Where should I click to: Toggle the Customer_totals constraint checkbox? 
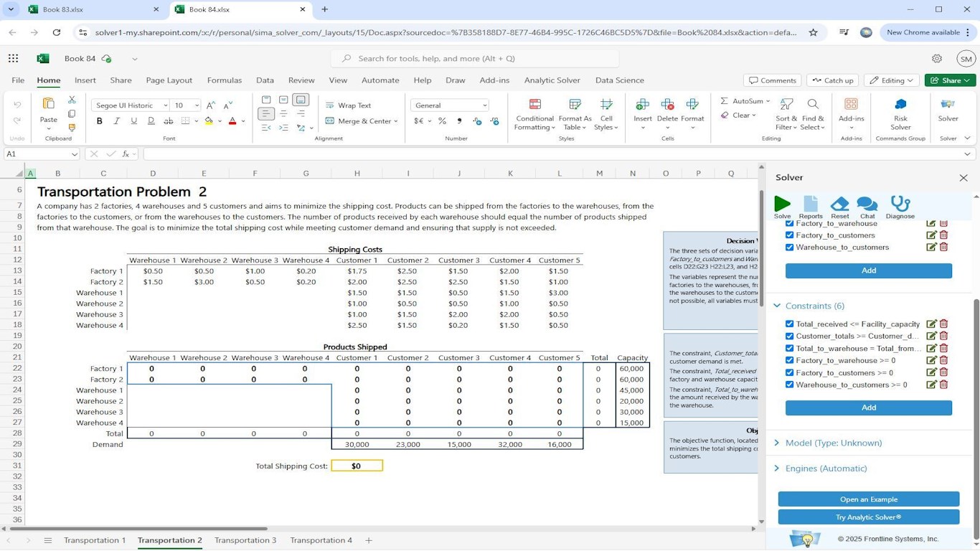[790, 336]
